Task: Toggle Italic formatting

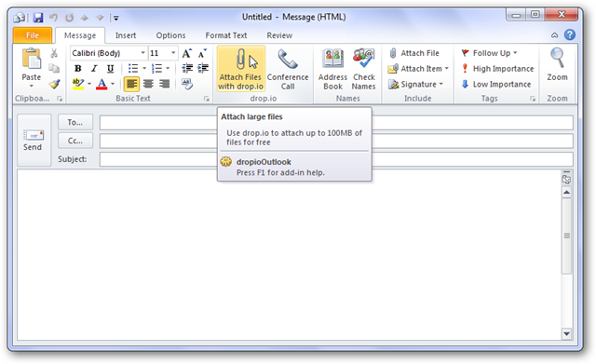Action: click(94, 68)
